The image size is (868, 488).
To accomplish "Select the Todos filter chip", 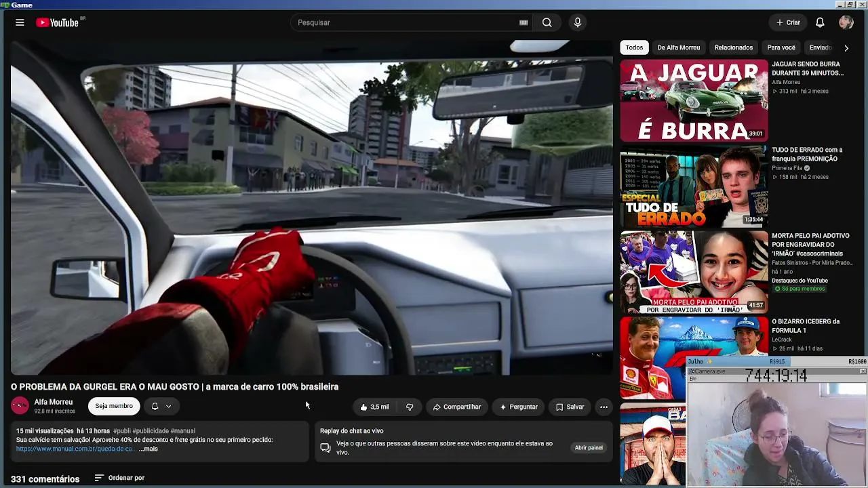I will (x=634, y=47).
